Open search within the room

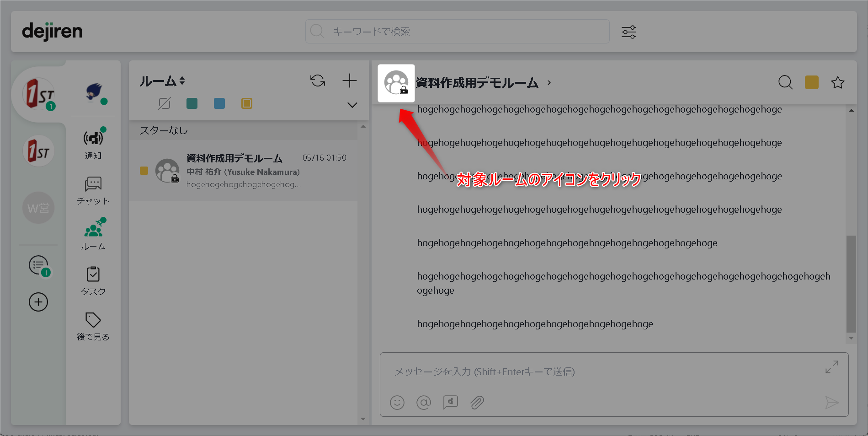[785, 83]
